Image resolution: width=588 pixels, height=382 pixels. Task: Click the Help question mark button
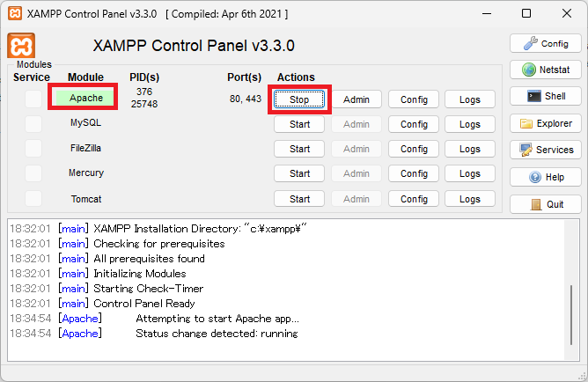(545, 177)
